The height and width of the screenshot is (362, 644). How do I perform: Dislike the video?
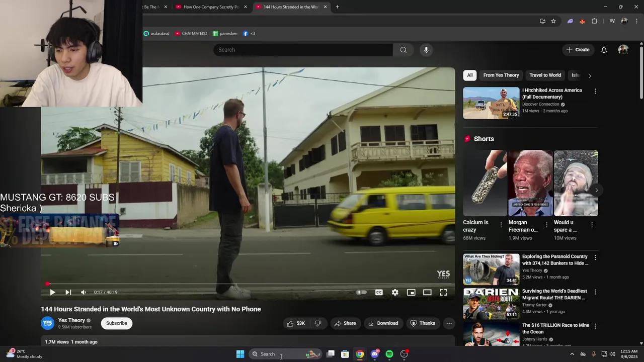(318, 323)
